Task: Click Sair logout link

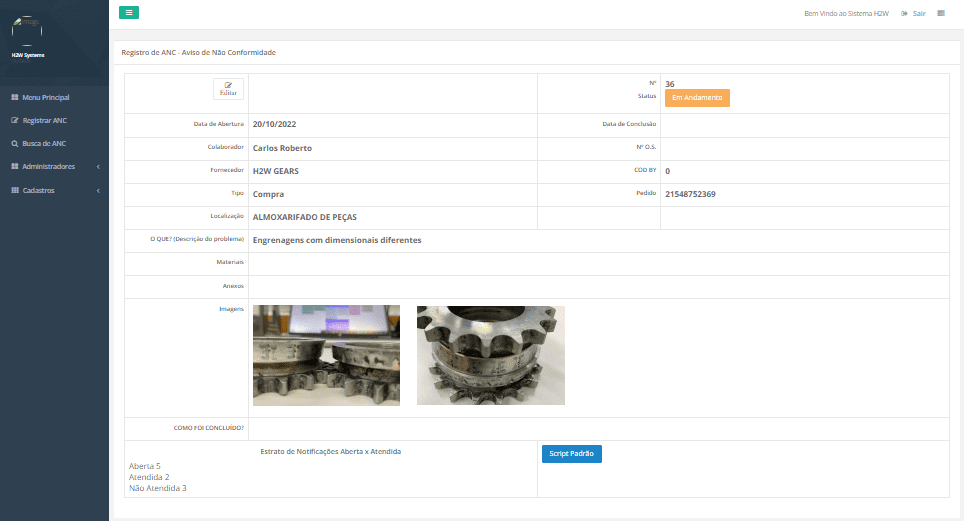Action: 919,14
